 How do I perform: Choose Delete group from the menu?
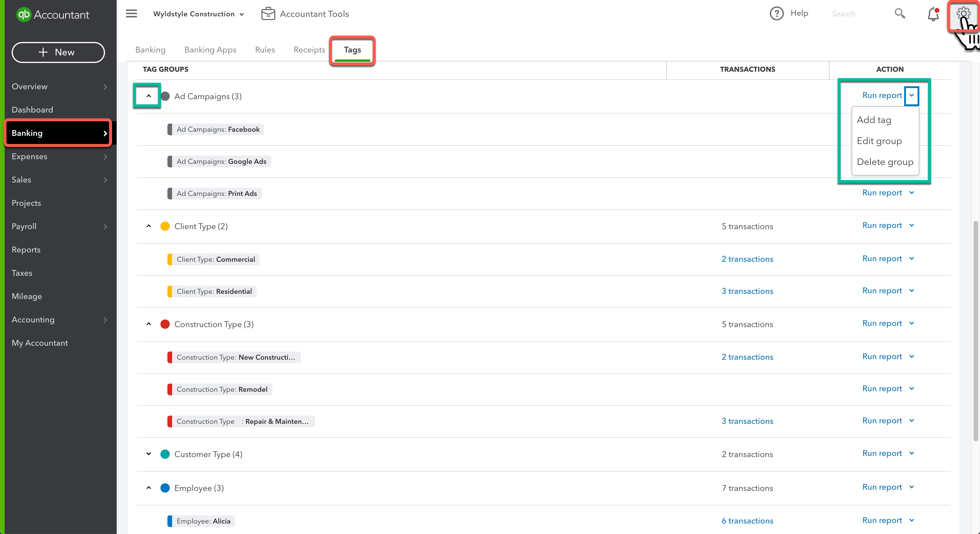click(x=885, y=162)
